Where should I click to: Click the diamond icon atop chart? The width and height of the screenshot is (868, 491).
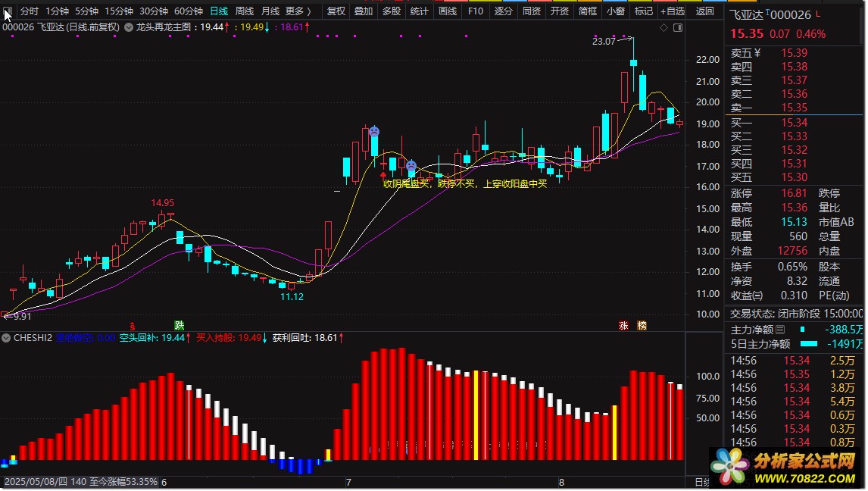pyautogui.click(x=663, y=28)
